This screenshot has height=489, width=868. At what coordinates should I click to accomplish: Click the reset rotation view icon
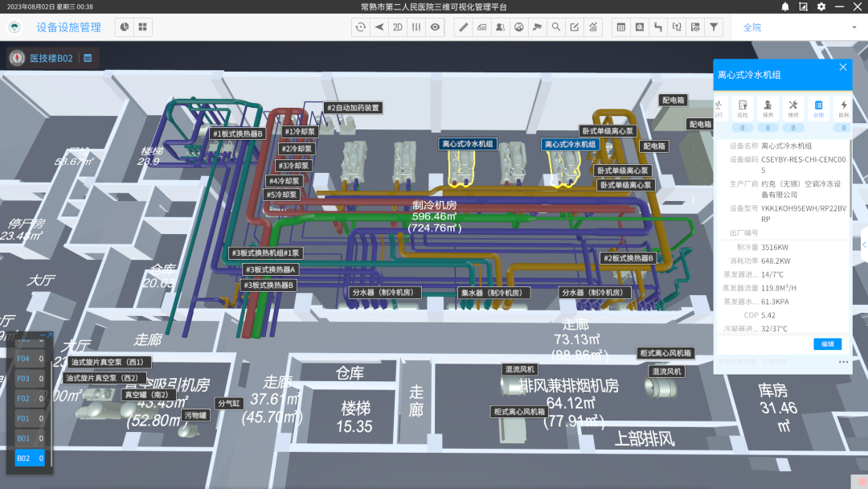[361, 27]
